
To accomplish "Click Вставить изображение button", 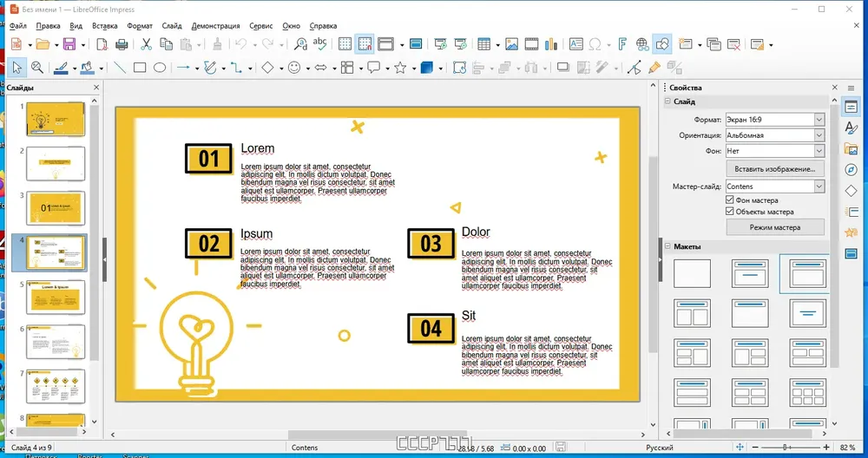I will point(774,168).
